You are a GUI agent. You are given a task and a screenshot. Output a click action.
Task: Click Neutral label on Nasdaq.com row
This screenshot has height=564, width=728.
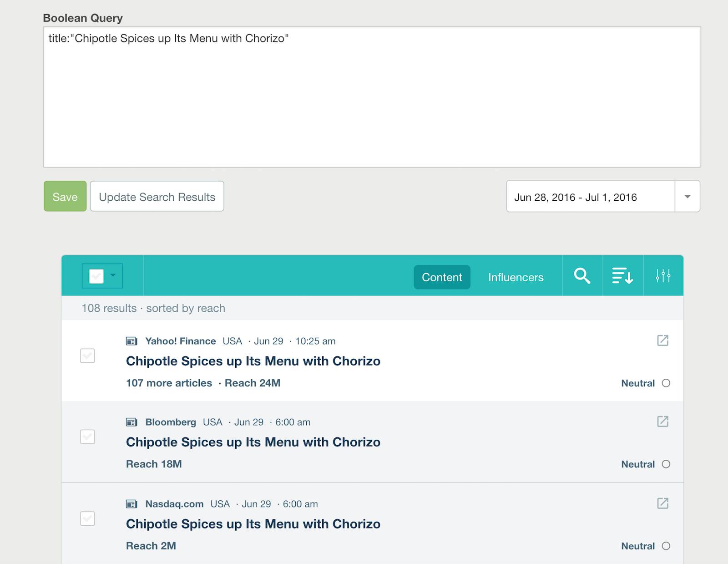point(638,546)
